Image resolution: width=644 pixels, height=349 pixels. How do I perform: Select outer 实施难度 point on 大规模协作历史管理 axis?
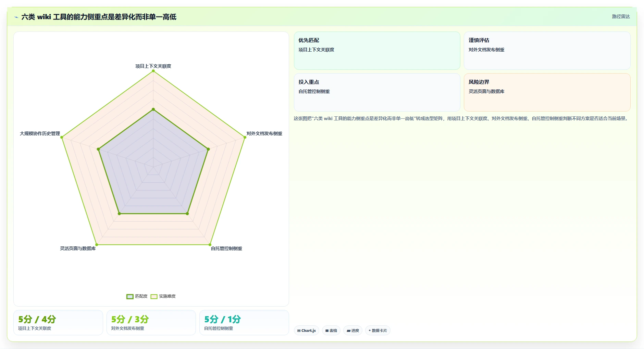62,137
